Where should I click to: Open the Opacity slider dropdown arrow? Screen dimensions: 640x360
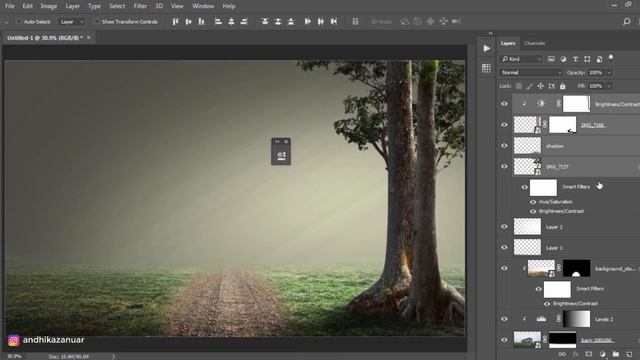[x=609, y=73]
